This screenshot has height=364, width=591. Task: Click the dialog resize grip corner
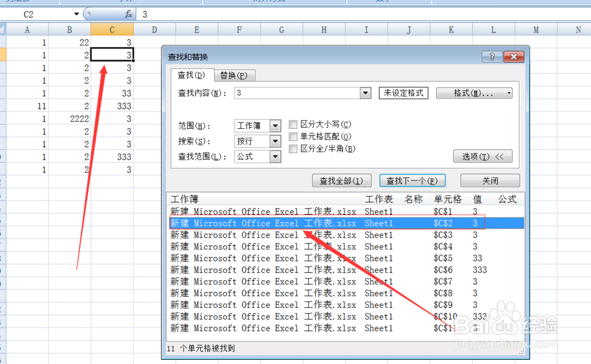[x=522, y=352]
